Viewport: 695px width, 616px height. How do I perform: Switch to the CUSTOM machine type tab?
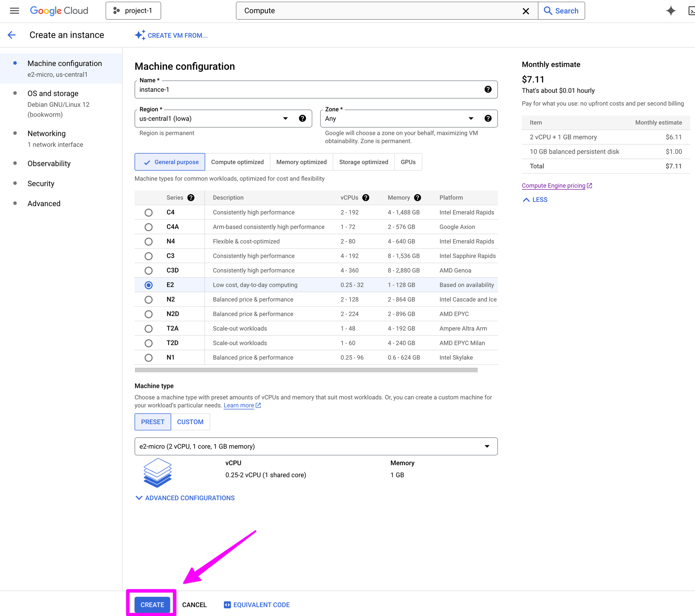tap(190, 422)
